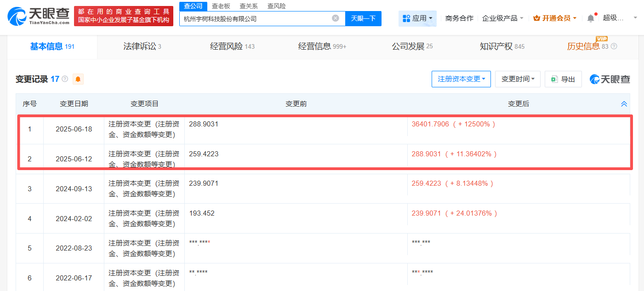This screenshot has width=644, height=291.
Task: Click the date 2025-06-12
Action: pos(74,159)
